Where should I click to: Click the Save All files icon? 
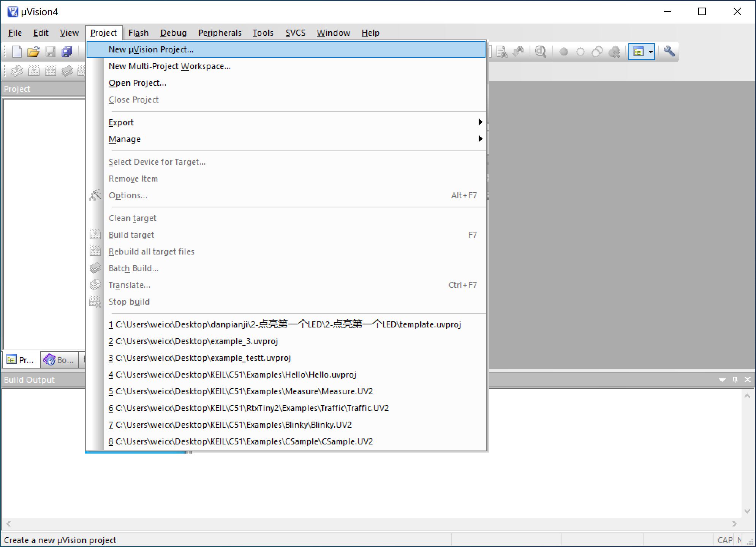(x=67, y=52)
